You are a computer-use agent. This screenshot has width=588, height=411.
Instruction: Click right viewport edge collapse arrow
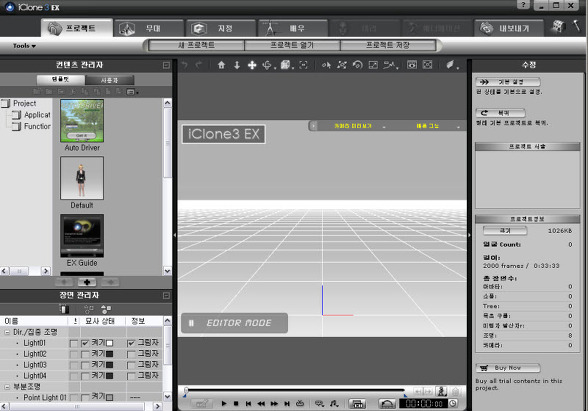469,235
